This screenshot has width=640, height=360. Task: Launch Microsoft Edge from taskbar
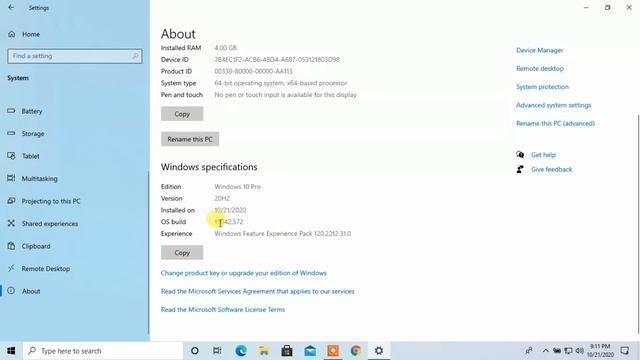tap(241, 351)
